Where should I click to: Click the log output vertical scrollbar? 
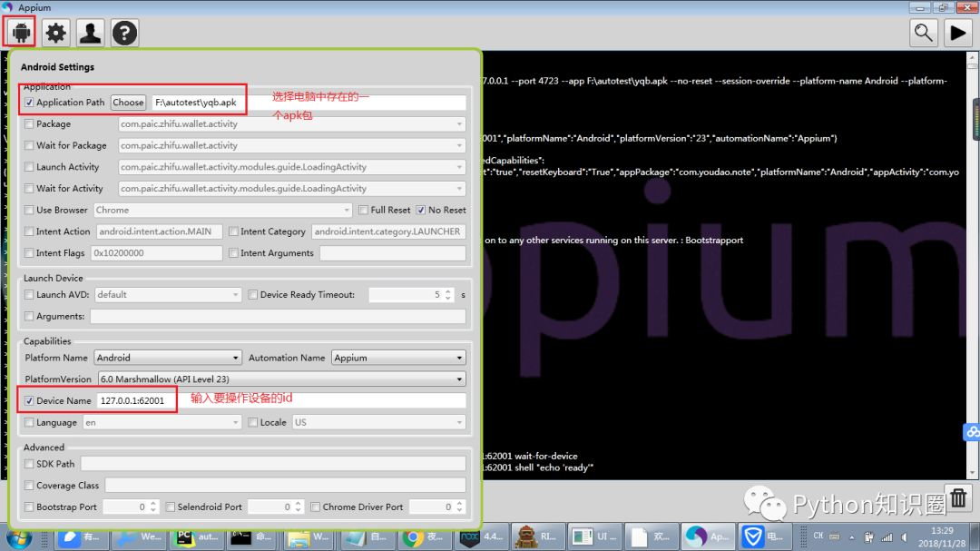pos(973,265)
